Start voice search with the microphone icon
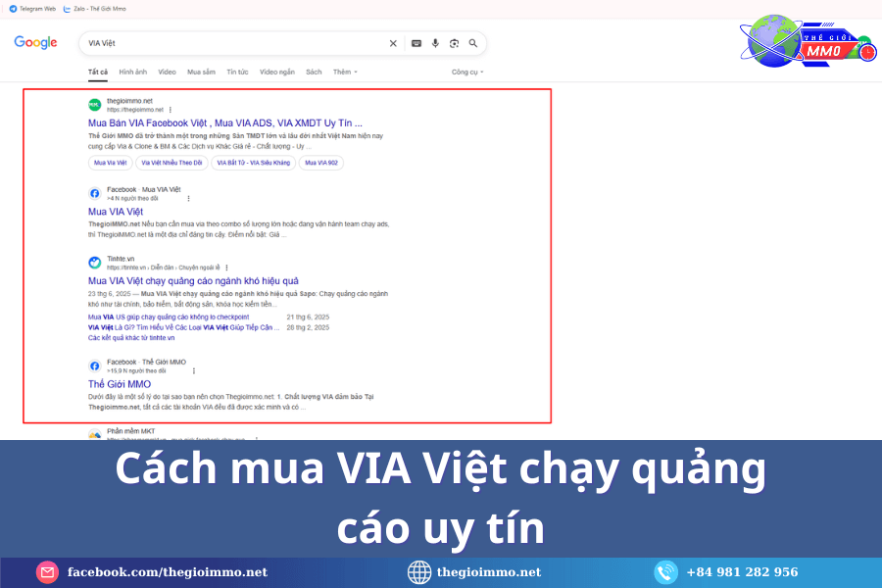The width and height of the screenshot is (882, 588). (435, 43)
